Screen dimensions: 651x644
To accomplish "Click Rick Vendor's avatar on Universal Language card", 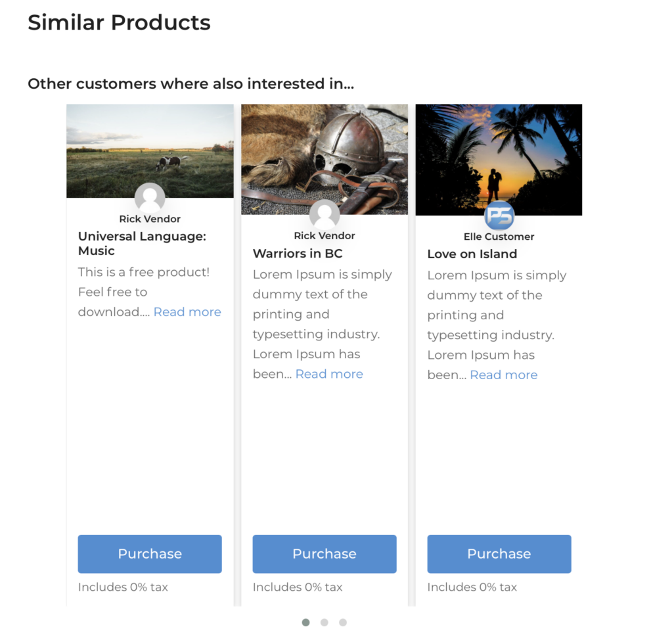I will [149, 198].
